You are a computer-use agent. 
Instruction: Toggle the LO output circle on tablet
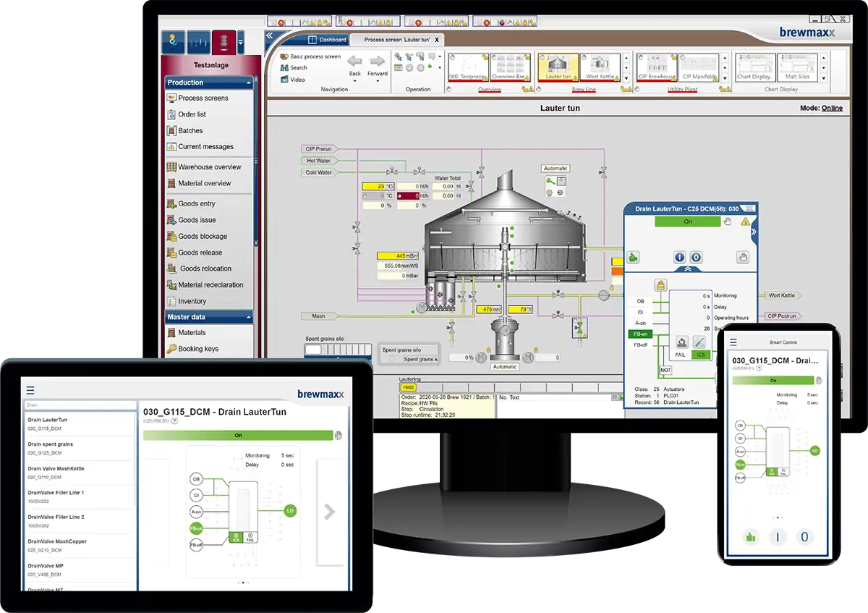coord(290,511)
